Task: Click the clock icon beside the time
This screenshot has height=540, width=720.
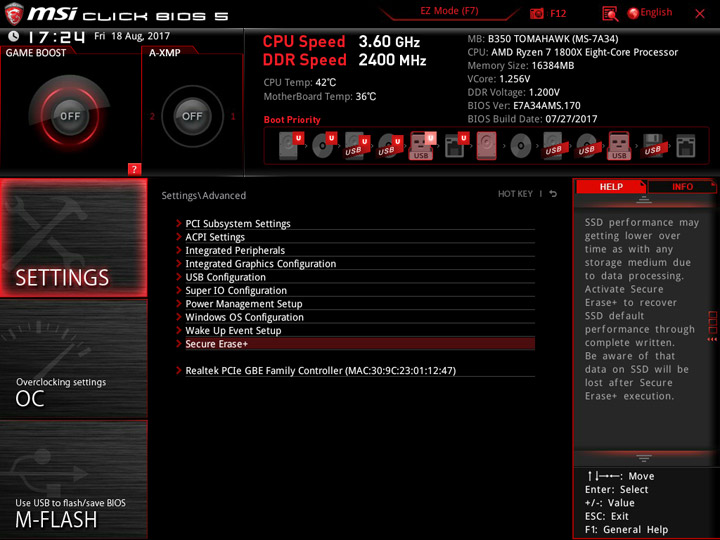Action: click(14, 36)
